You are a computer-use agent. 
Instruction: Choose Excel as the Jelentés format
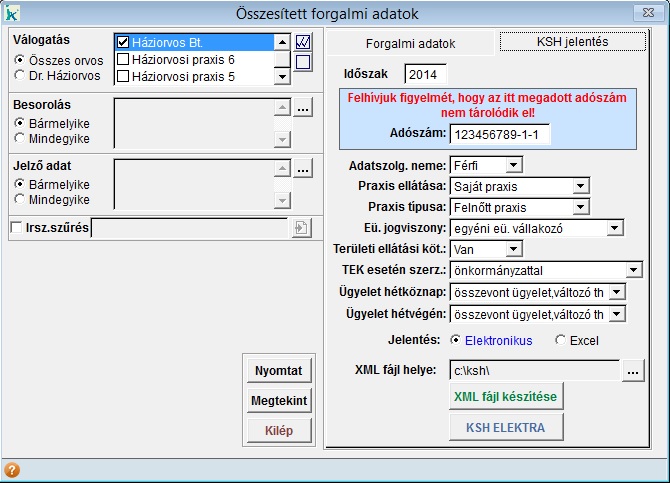[560, 341]
